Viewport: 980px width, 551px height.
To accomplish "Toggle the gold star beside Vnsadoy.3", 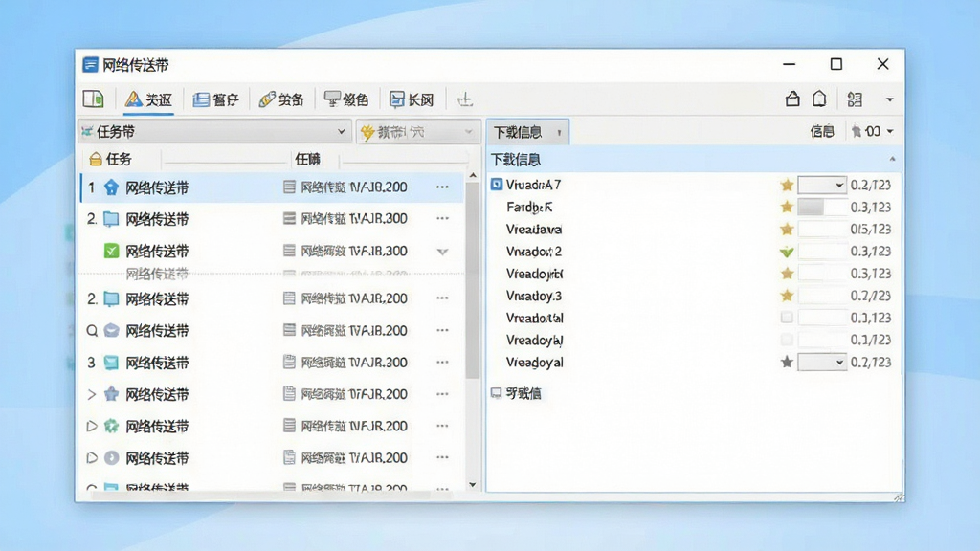I will click(x=787, y=296).
